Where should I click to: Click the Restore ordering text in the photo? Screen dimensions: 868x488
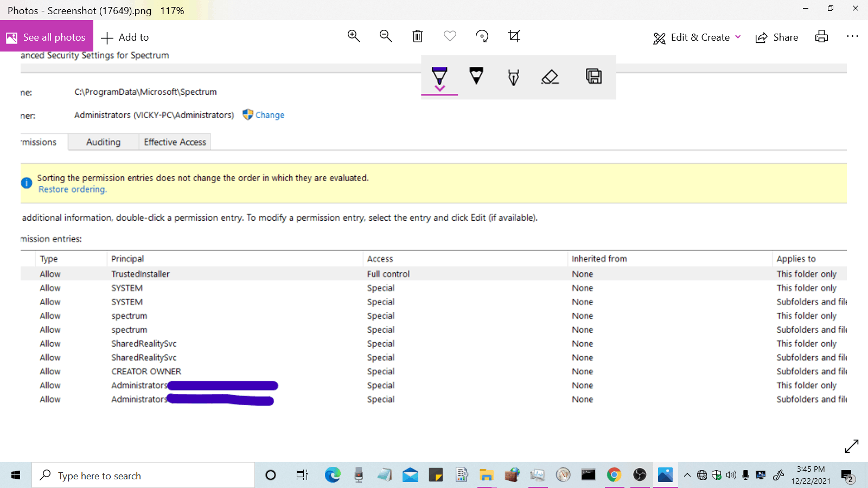tap(73, 189)
